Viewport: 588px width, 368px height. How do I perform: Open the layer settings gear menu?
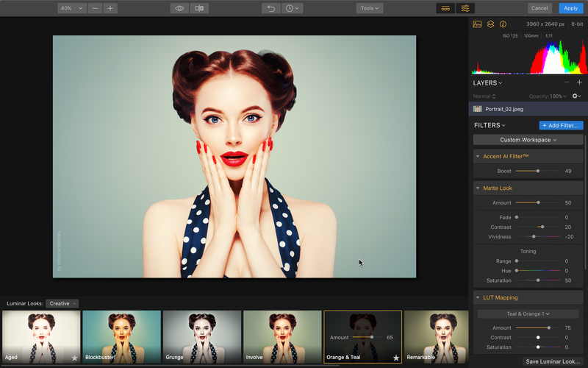[x=576, y=96]
